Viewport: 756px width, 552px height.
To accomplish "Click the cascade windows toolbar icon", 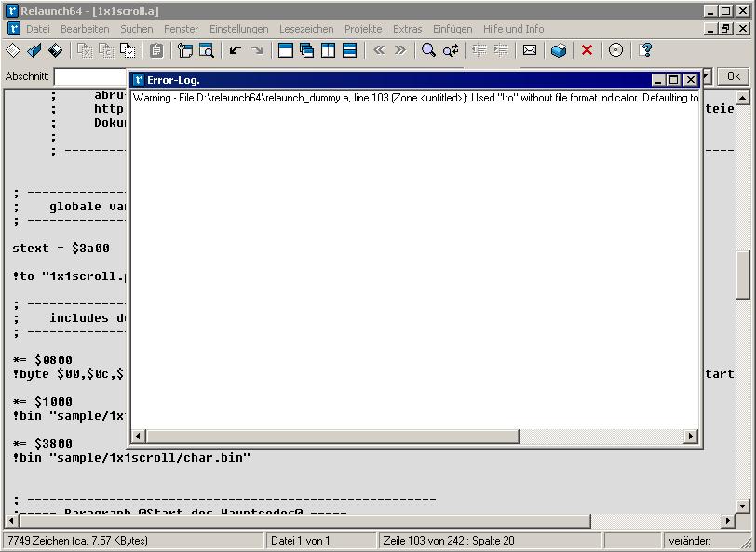I will click(306, 50).
